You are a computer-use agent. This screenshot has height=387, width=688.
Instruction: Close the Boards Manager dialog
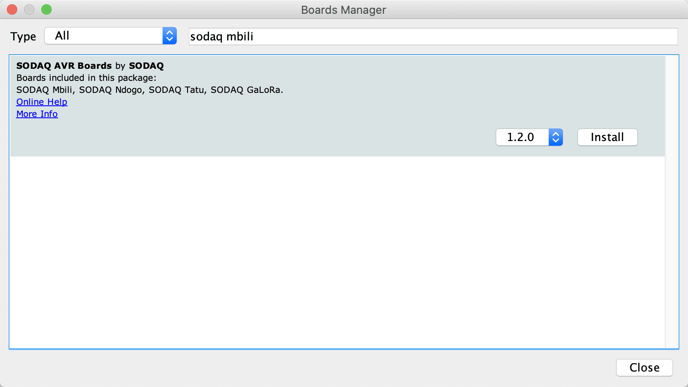tap(644, 368)
